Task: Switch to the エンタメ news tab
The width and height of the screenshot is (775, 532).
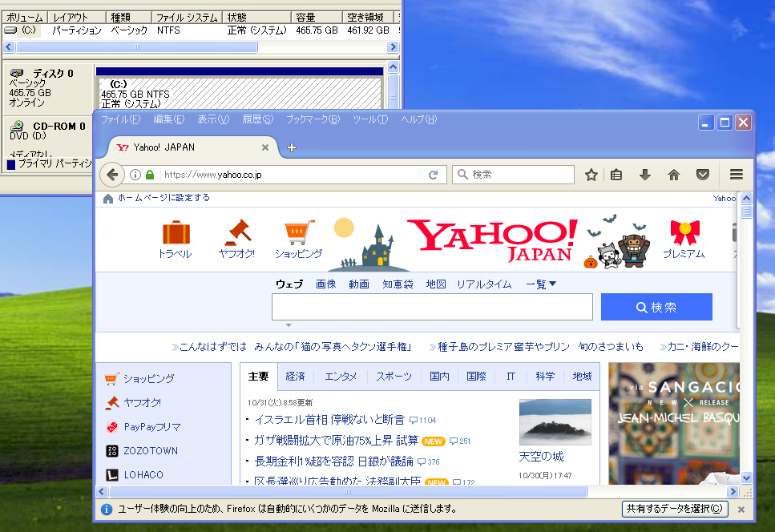Action: click(341, 377)
